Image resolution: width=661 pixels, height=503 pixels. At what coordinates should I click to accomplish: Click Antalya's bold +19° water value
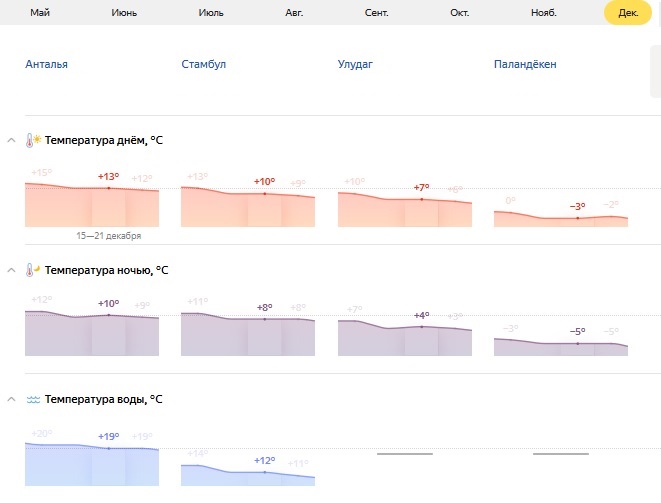108,436
